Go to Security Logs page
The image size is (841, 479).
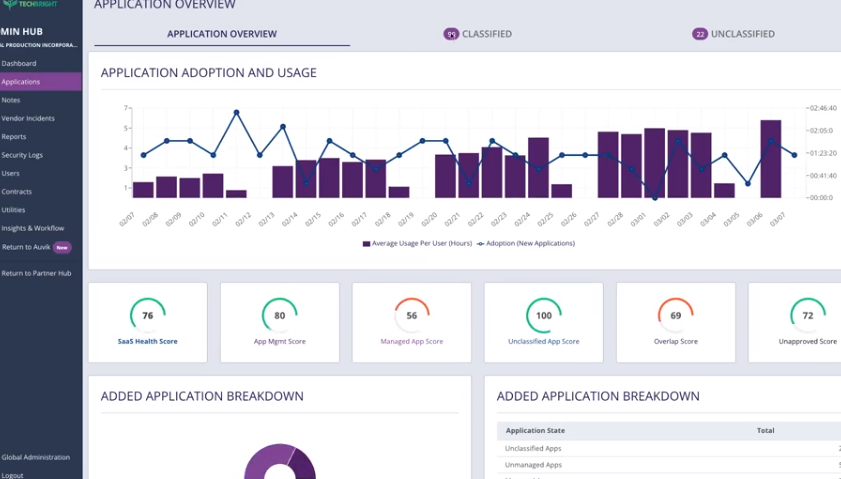pyautogui.click(x=22, y=155)
